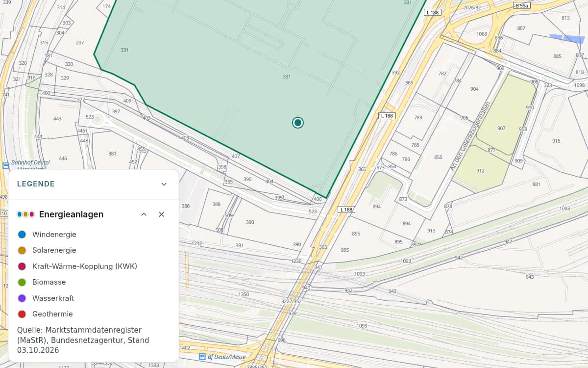Click the orange Solarenergie legend dot
The height and width of the screenshot is (368, 588).
tap(22, 250)
